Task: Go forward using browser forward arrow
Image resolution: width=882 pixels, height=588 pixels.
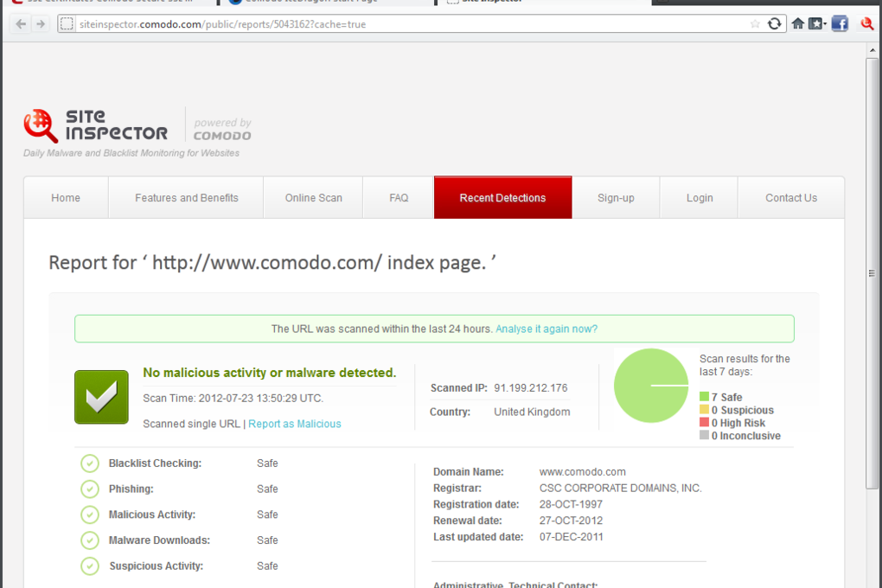Action: (x=41, y=23)
